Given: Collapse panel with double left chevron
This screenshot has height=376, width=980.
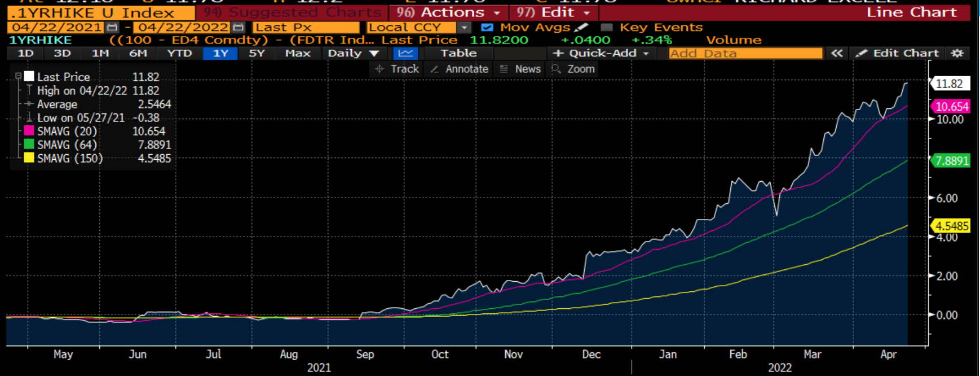Looking at the screenshot, I should click(837, 53).
